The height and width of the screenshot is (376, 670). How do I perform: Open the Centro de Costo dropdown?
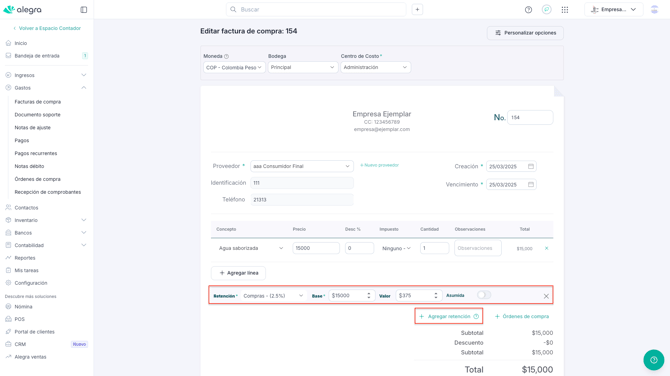(376, 68)
